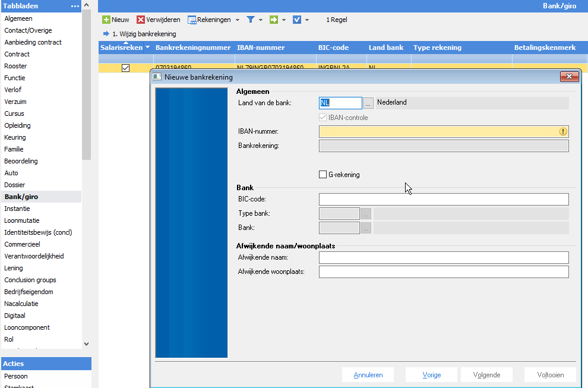Screen dimensions: 588x388
Task: Open the Identiteitsbewijs (concl) tab
Action: [38, 232]
